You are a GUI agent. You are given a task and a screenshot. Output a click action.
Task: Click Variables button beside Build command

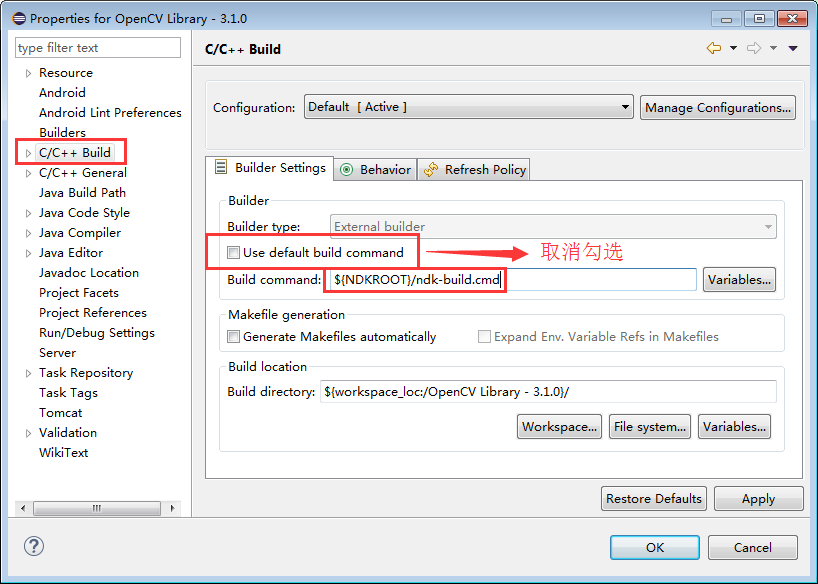tap(739, 280)
